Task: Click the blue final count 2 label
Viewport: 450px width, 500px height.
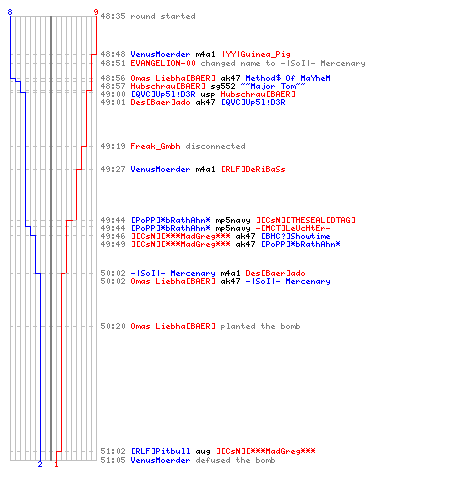Action: tap(40, 464)
